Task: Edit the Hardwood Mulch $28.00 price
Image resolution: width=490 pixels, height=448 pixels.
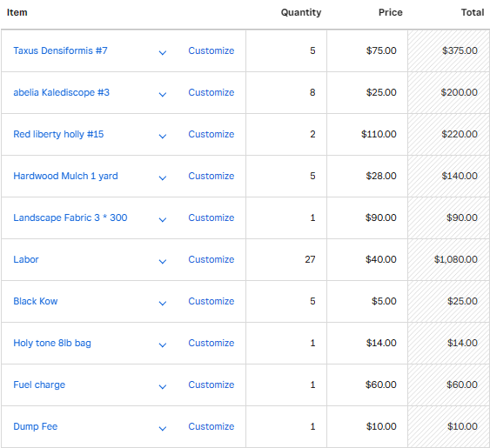Action: click(367, 177)
